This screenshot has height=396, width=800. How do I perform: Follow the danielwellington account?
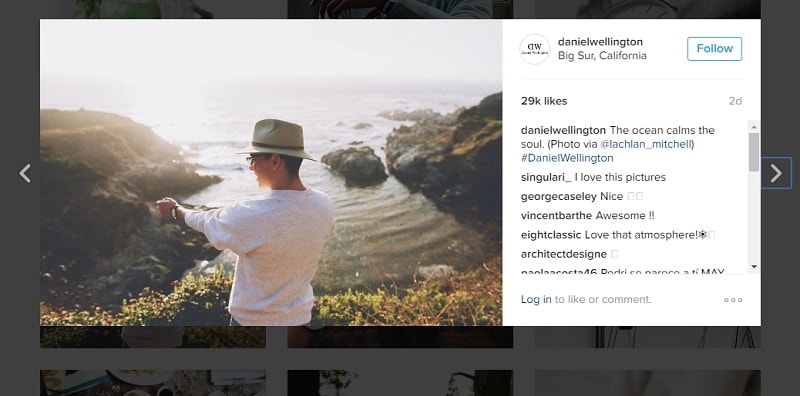pos(714,48)
